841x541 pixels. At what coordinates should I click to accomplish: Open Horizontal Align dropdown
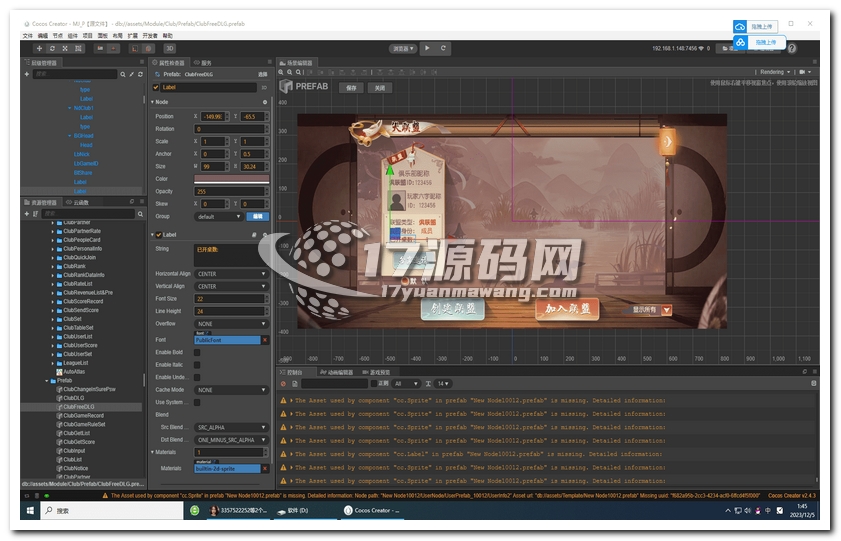(231, 273)
